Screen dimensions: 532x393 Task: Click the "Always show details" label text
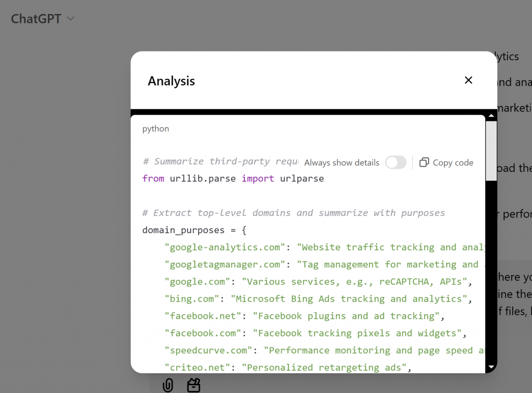(341, 162)
